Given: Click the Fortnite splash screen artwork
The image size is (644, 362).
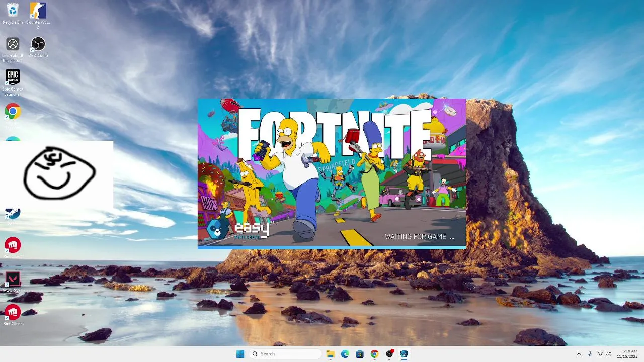Looking at the screenshot, I should pyautogui.click(x=332, y=172).
